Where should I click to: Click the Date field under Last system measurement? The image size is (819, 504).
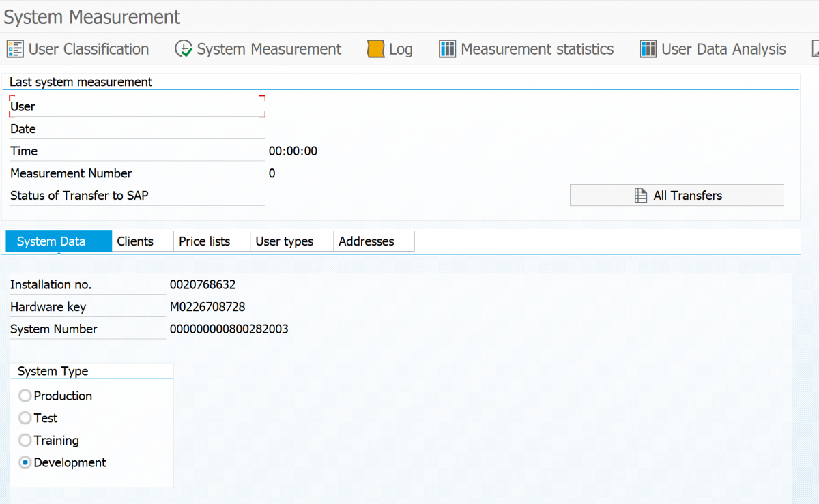tap(136, 128)
